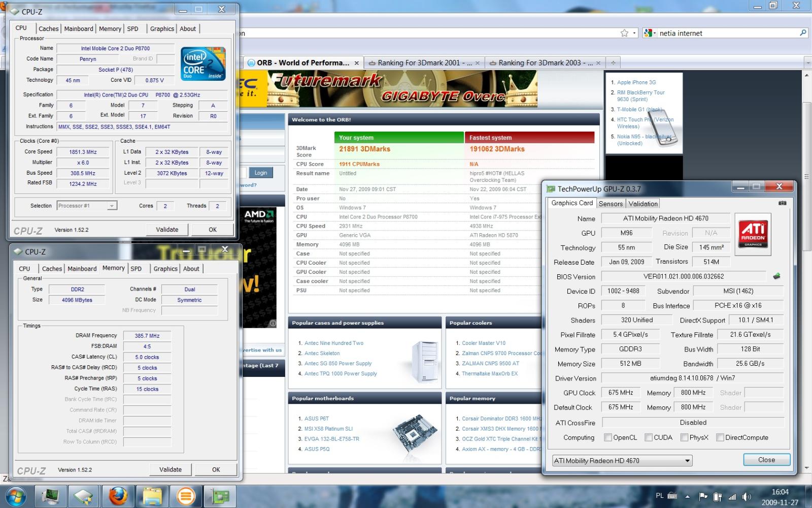This screenshot has height=508, width=812.
Task: Open Mainboard tab in top CPU-Z window
Action: click(79, 29)
